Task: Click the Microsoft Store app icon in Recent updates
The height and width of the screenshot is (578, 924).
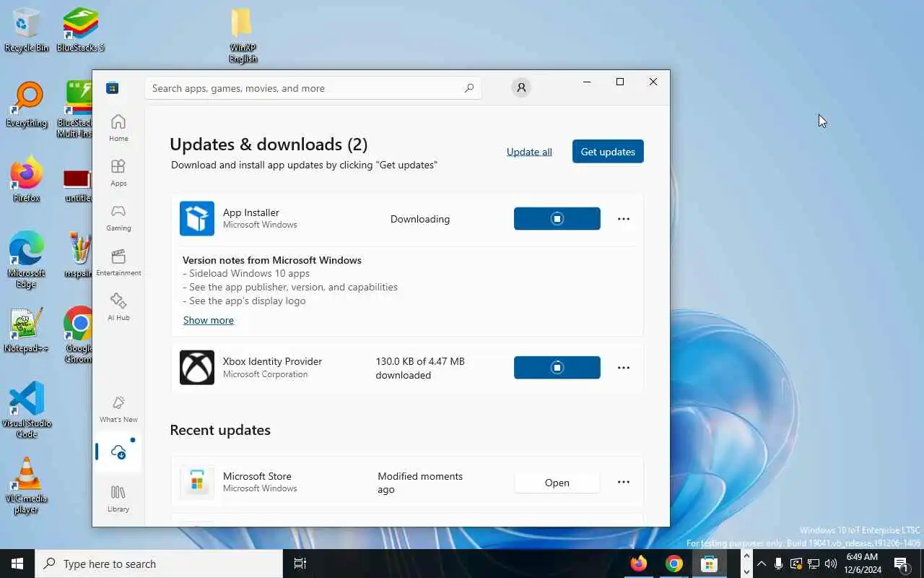Action: coord(197,482)
